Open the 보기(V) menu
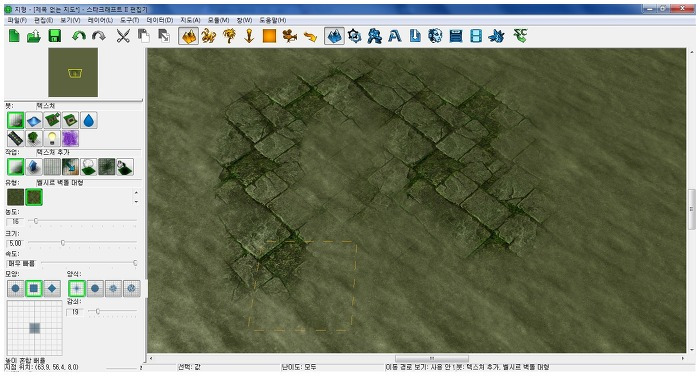The width and height of the screenshot is (700, 376). 70,20
